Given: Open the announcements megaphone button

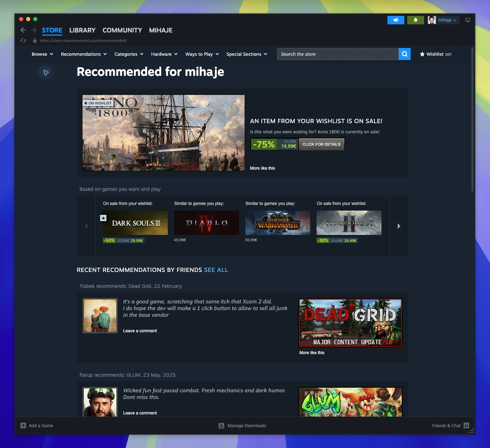Looking at the screenshot, I should [396, 20].
